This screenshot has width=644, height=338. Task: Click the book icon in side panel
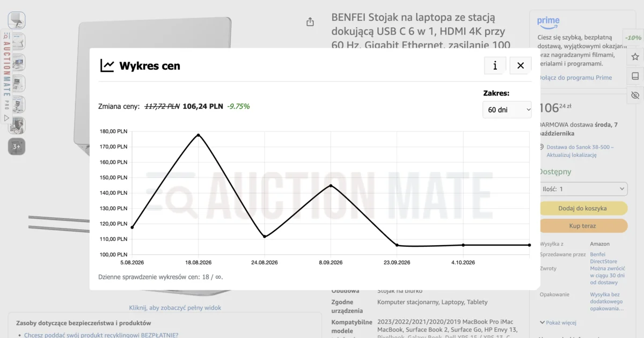[x=635, y=76]
